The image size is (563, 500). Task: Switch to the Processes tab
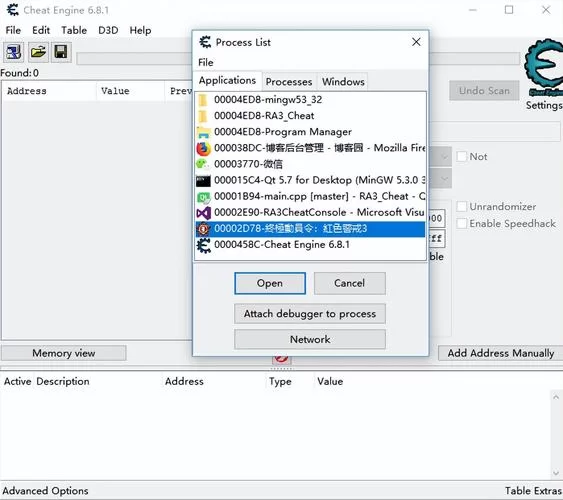pos(289,82)
